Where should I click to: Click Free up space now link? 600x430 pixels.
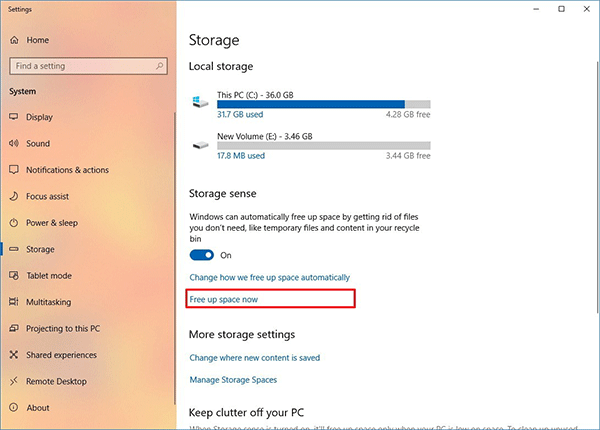coord(224,299)
